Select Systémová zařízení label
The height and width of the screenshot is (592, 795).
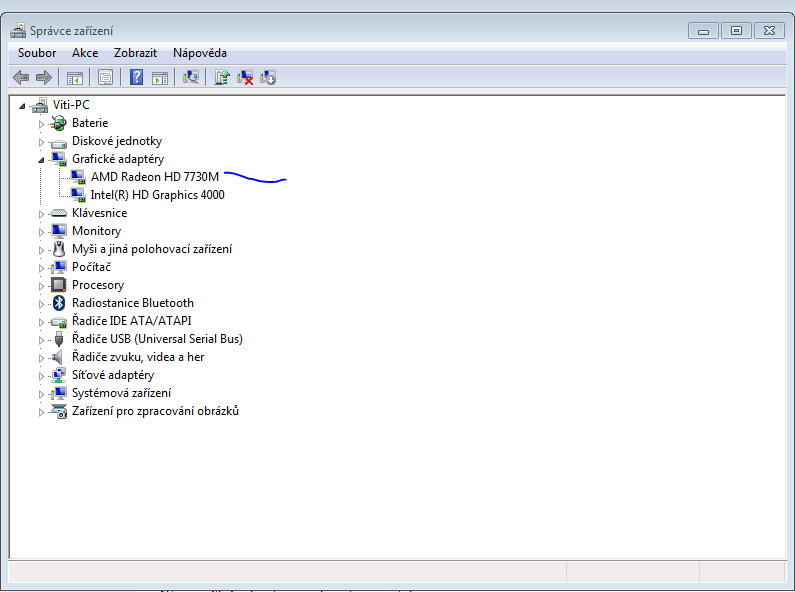(121, 393)
